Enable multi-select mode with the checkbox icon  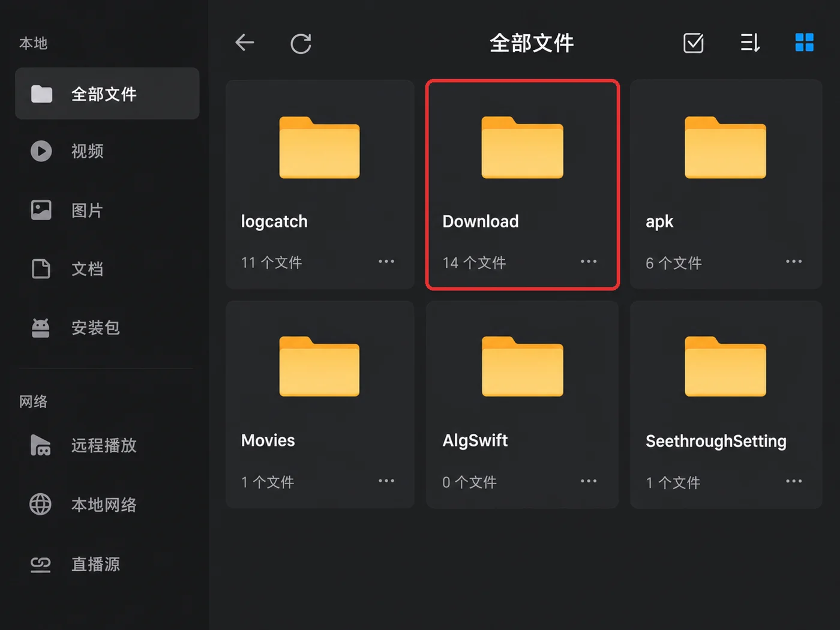point(693,43)
